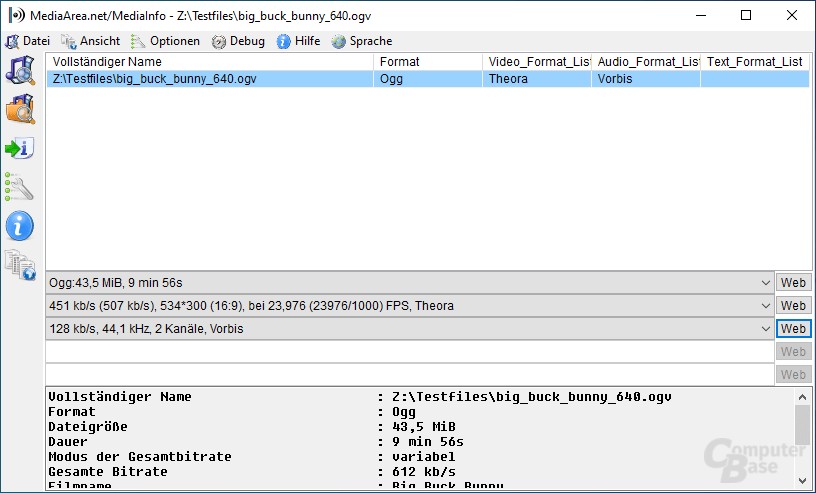Screen dimensions: 816x493
Task: Open the Sprache menu
Action: pyautogui.click(x=362, y=41)
